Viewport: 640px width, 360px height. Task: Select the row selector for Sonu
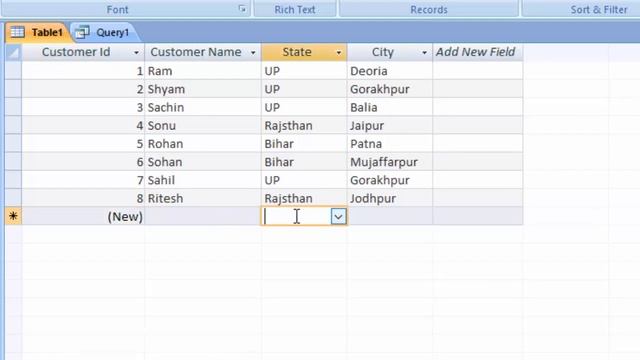click(13, 125)
